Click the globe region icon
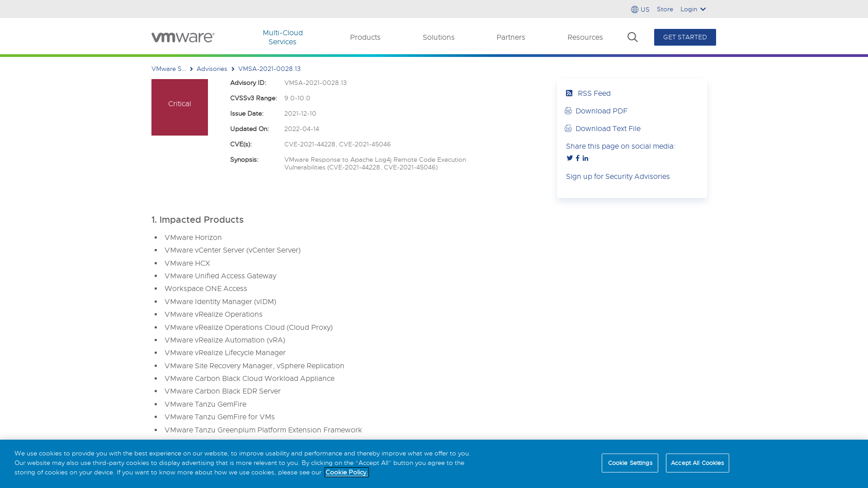The width and height of the screenshot is (868, 488). (x=635, y=9)
